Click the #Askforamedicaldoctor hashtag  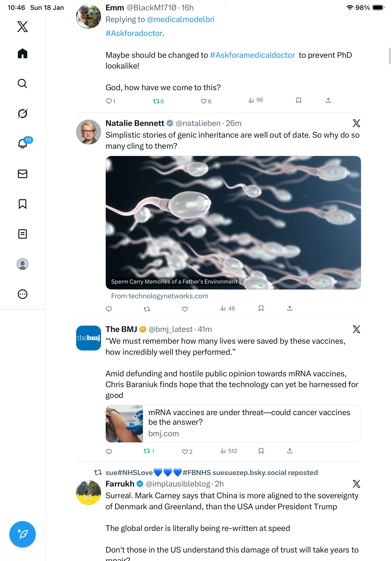click(x=252, y=55)
